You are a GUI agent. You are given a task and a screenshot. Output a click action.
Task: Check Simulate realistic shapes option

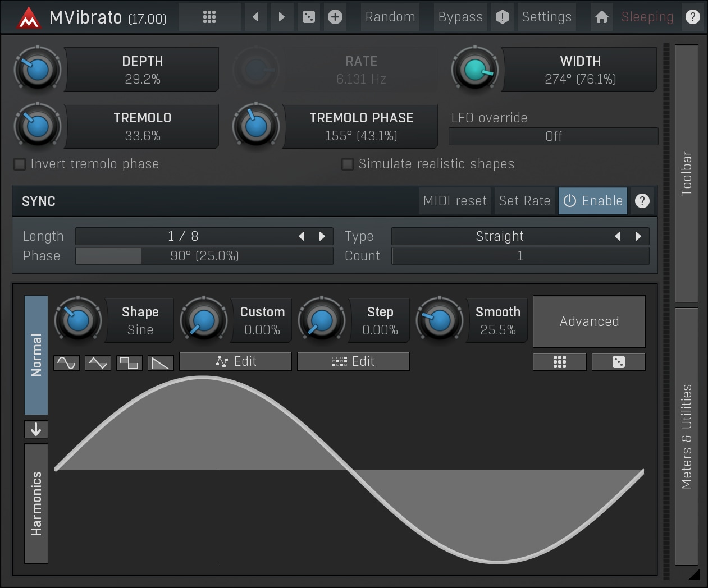pos(348,164)
